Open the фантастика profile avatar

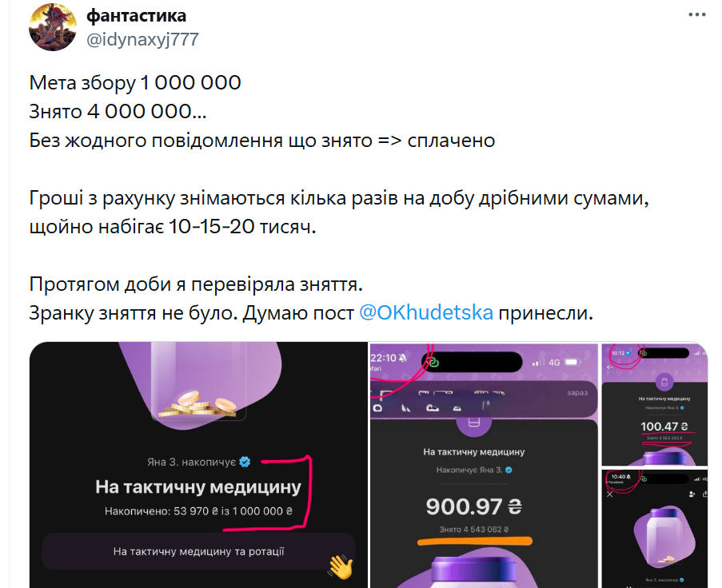point(53,26)
